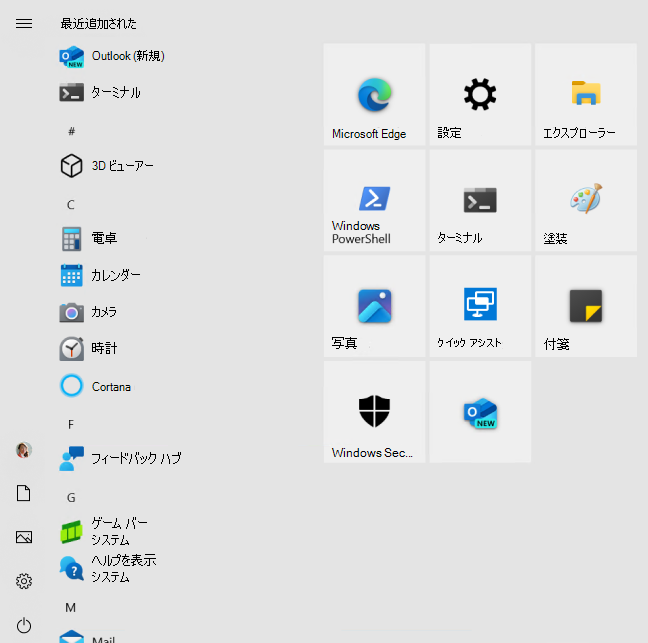This screenshot has height=643, width=648.
Task: Open Pictures folder sidebar icon
Action: point(24,537)
